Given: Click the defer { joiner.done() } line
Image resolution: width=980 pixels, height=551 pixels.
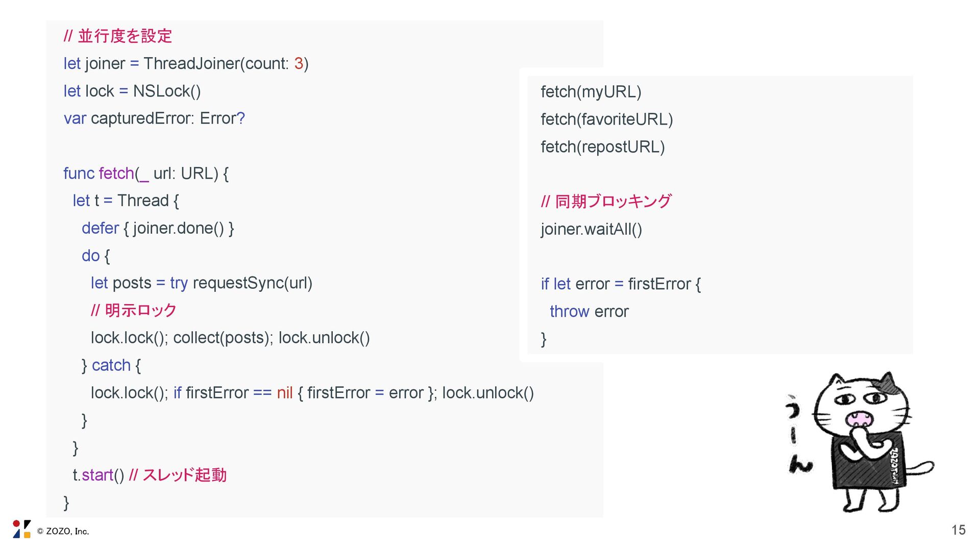Looking at the screenshot, I should (x=158, y=228).
